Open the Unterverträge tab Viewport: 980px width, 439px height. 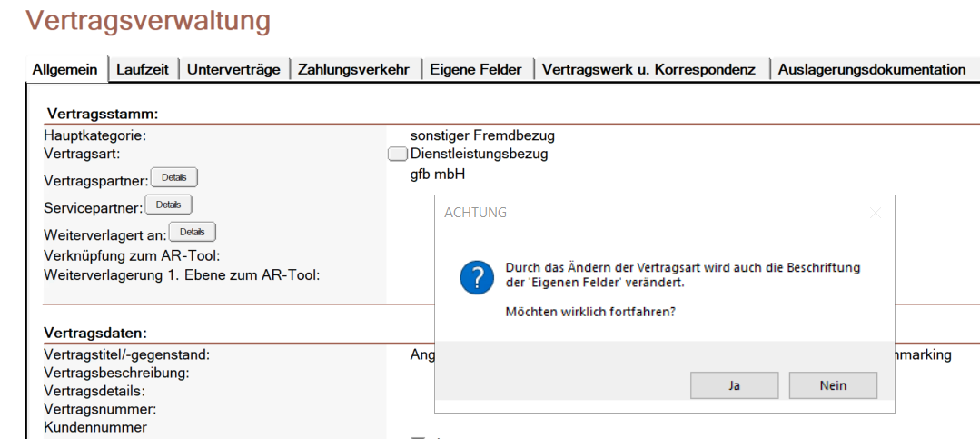pyautogui.click(x=233, y=69)
